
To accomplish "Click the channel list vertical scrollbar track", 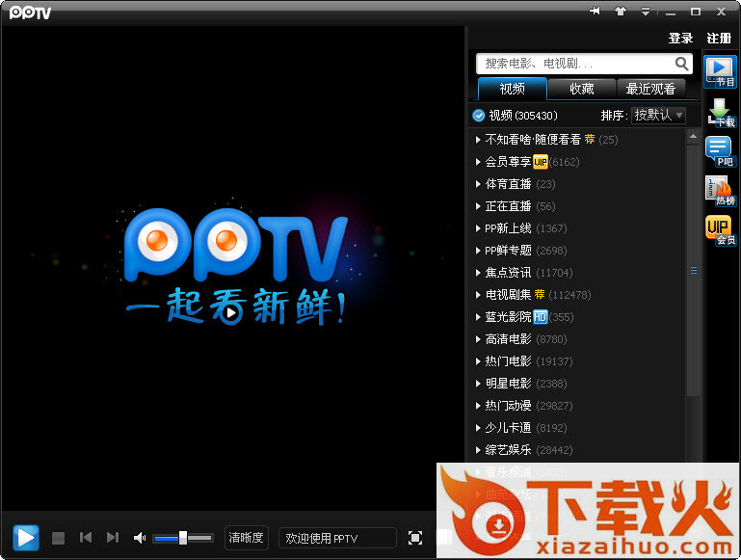I will [693, 270].
